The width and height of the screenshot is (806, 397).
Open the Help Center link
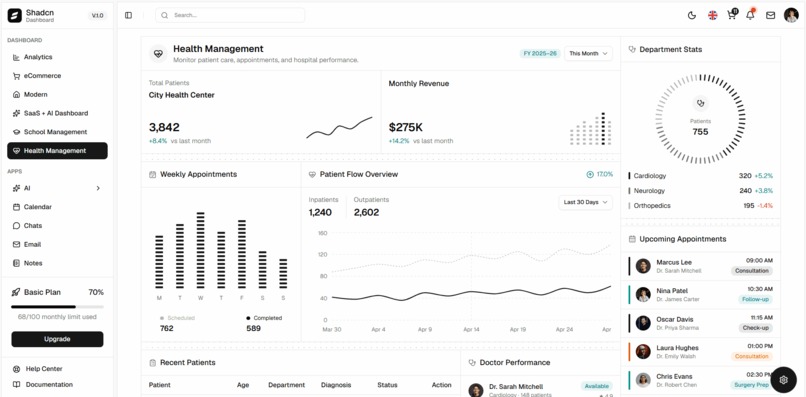coord(44,369)
